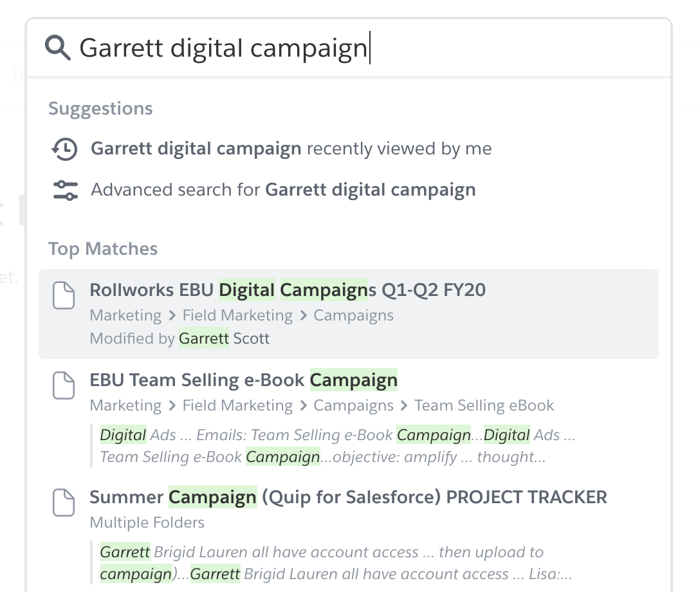Select the recently viewed by me suggestion
The width and height of the screenshot is (700, 592).
point(291,149)
